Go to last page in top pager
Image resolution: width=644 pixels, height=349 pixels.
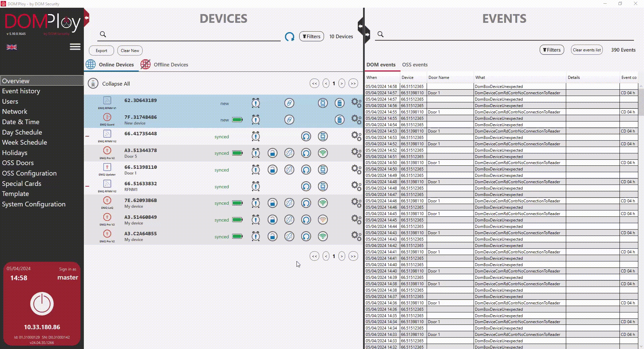tap(353, 84)
